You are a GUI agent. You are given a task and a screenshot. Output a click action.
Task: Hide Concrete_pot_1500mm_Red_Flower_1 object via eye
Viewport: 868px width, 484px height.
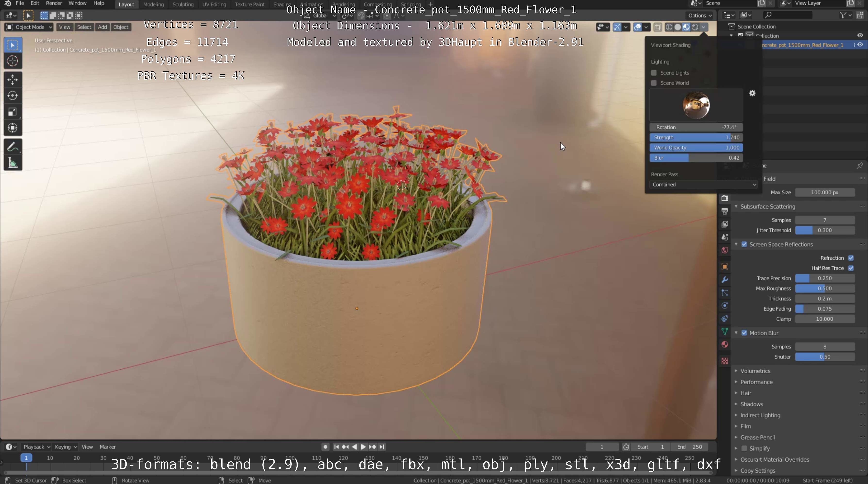point(860,45)
